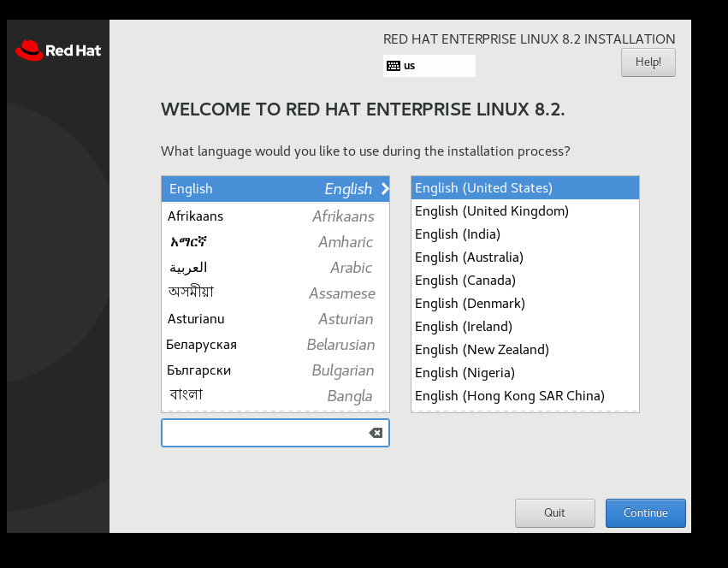The width and height of the screenshot is (728, 568).
Task: Open the us keyboard layout indicator
Action: (x=429, y=66)
